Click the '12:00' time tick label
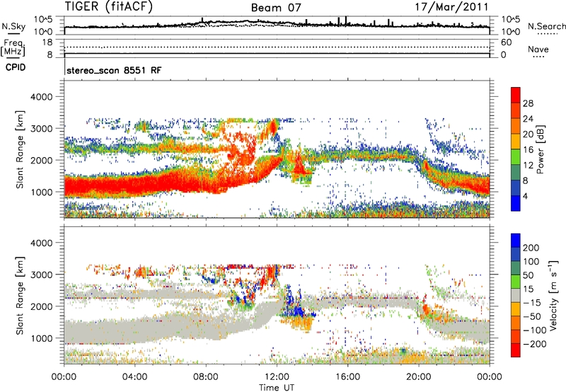This screenshot has width=566, height=392. click(277, 377)
